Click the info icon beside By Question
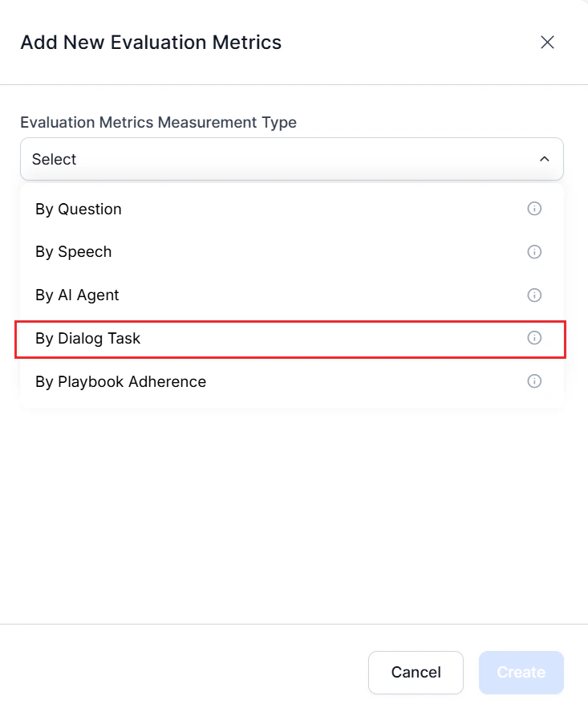 pos(534,209)
